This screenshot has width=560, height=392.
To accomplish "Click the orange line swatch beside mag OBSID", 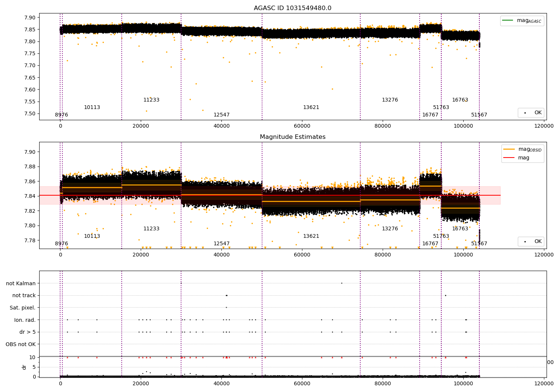I will (509, 149).
